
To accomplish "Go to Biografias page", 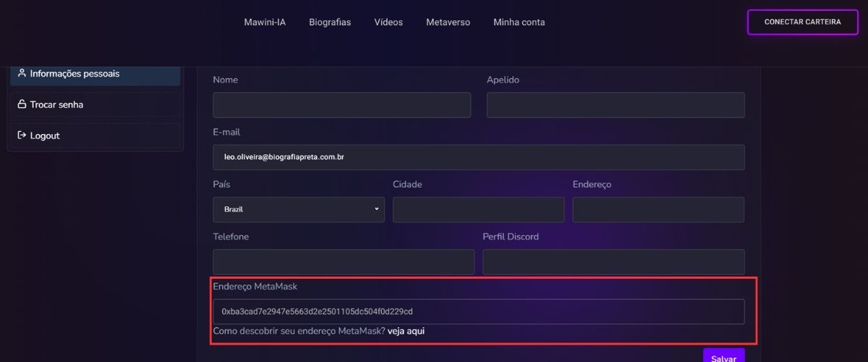I will point(330,22).
